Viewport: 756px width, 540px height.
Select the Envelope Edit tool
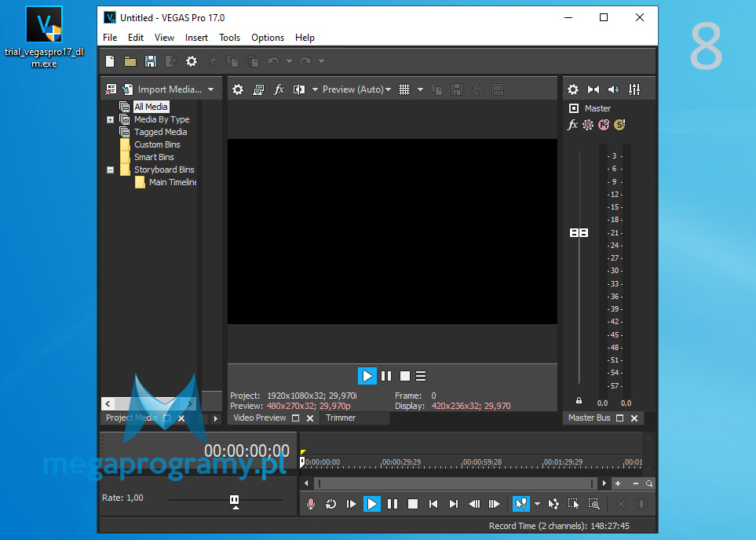[x=553, y=504]
